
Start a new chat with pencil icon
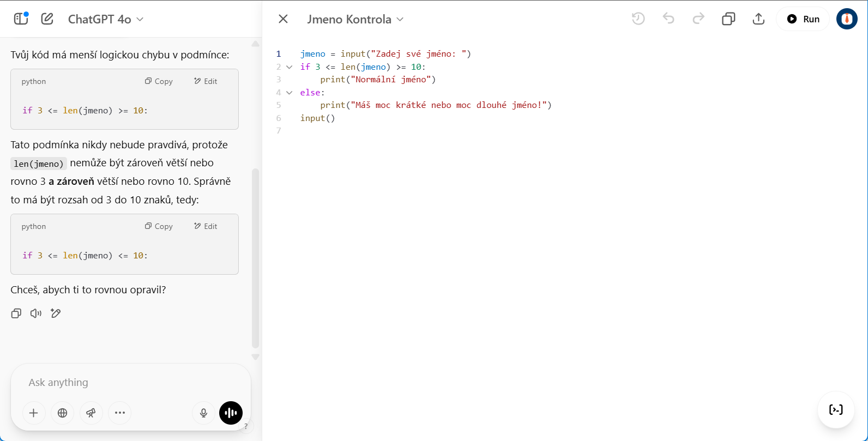[x=47, y=19]
